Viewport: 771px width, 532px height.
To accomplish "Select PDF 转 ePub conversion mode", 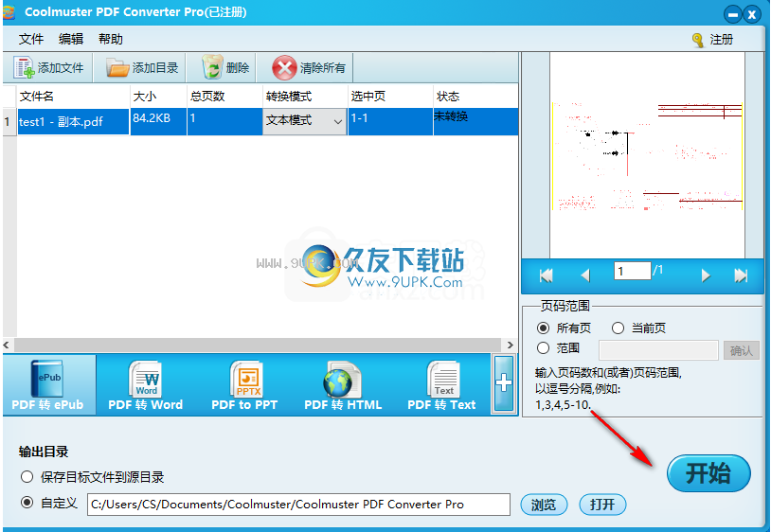I will point(47,385).
